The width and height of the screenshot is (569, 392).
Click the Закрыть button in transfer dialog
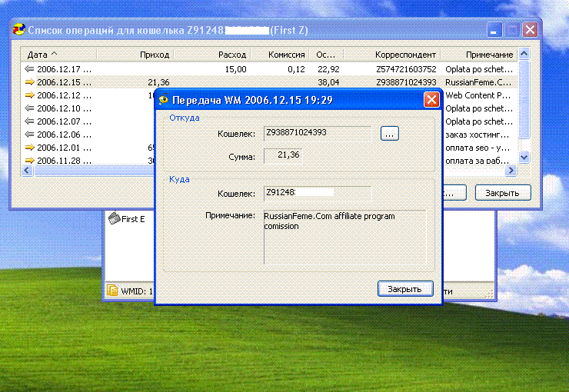(404, 289)
